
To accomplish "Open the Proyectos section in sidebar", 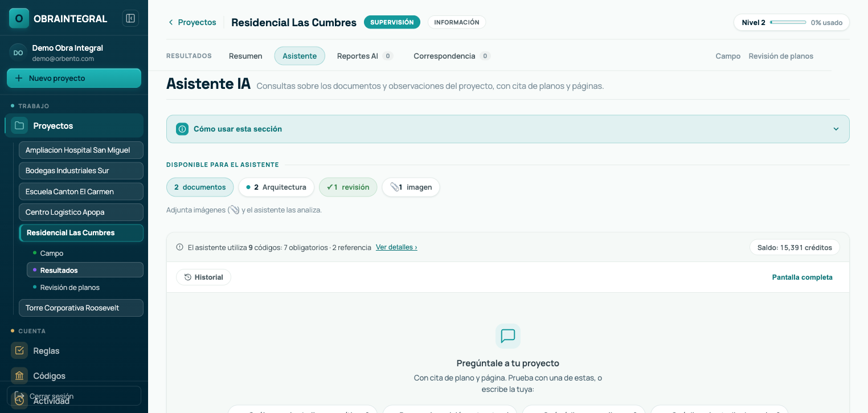I will tap(74, 125).
